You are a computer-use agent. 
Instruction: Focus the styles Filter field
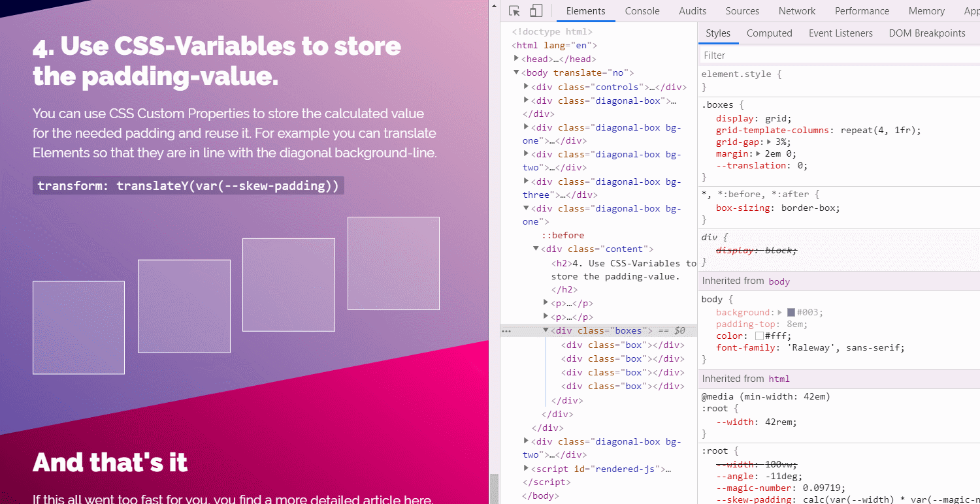coord(840,55)
